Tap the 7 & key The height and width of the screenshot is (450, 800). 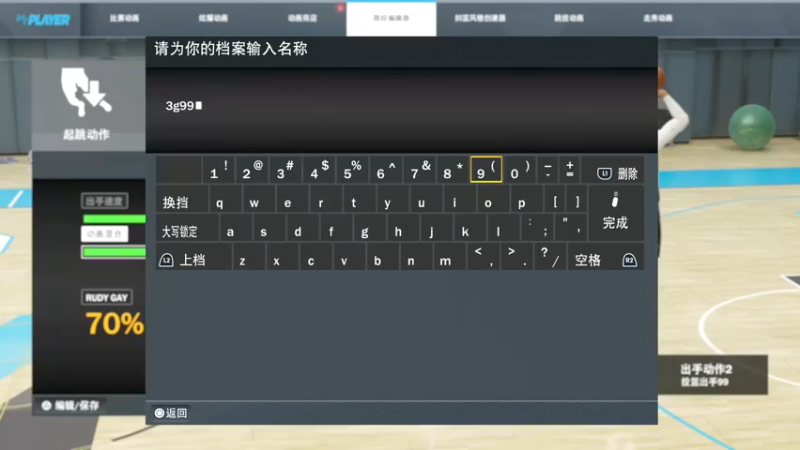point(419,170)
